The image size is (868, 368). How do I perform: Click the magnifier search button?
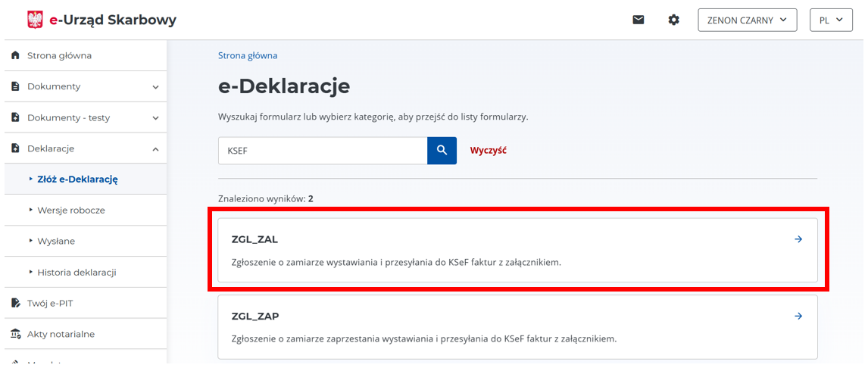pyautogui.click(x=442, y=151)
